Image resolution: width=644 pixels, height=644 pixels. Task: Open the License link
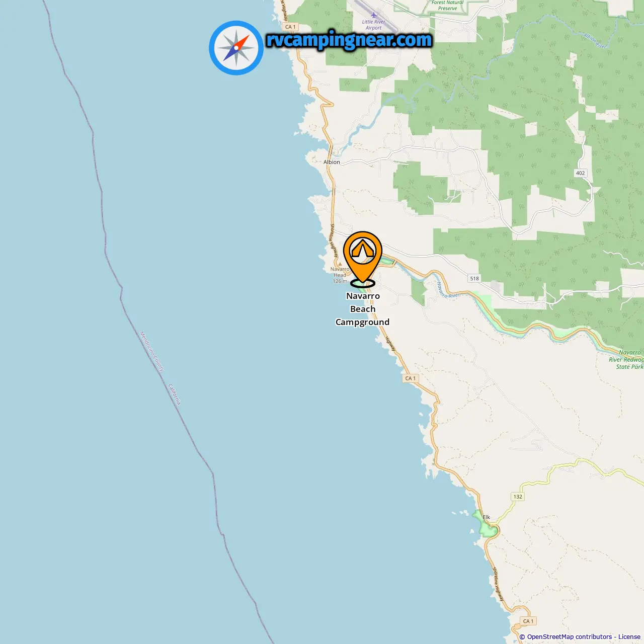(629, 637)
